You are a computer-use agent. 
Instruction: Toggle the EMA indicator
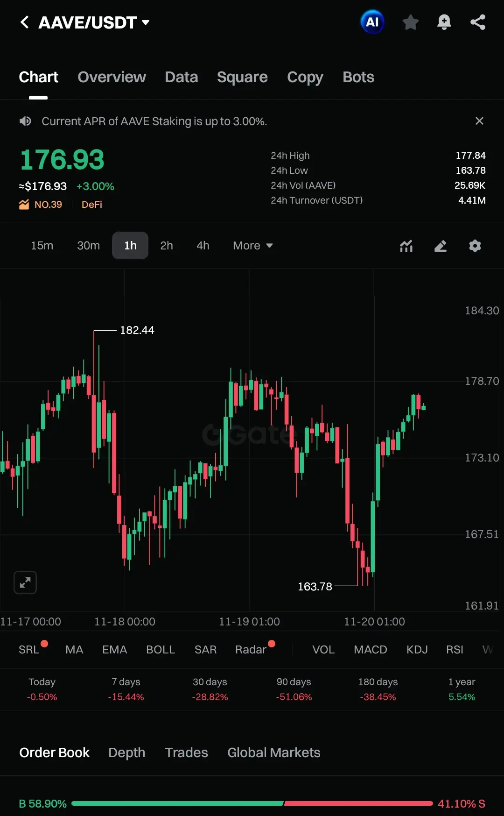[x=115, y=650]
